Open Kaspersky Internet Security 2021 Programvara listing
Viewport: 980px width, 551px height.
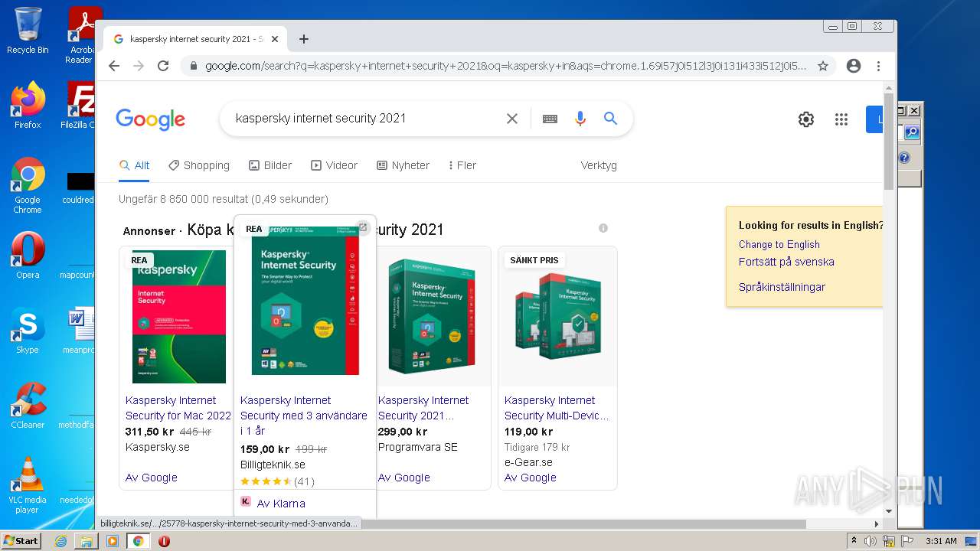(423, 408)
